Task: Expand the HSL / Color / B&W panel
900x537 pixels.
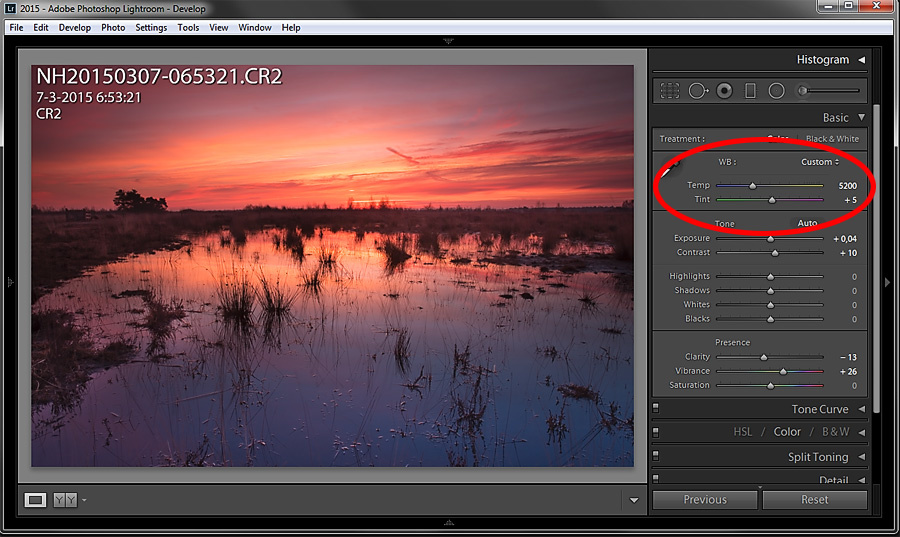Action: click(862, 432)
